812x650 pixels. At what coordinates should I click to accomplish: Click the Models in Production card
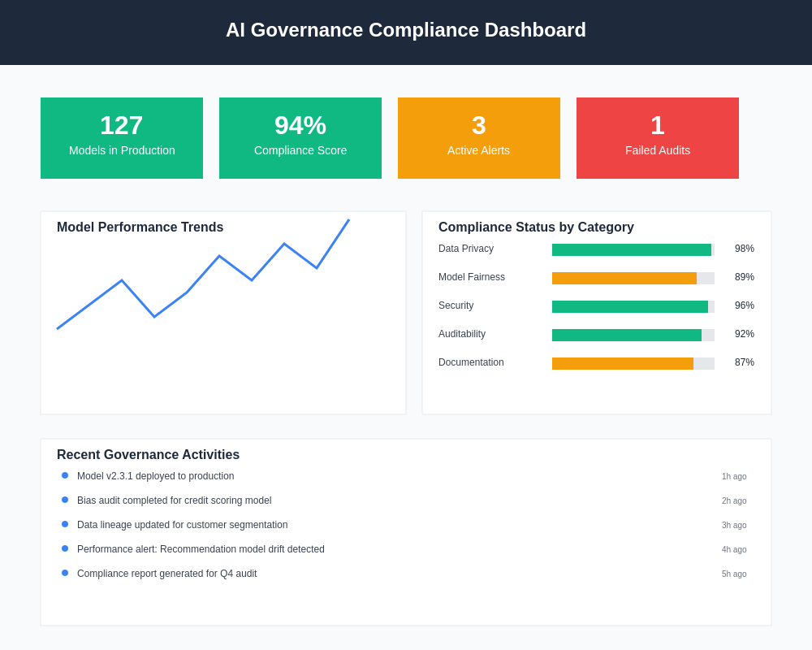pyautogui.click(x=122, y=138)
